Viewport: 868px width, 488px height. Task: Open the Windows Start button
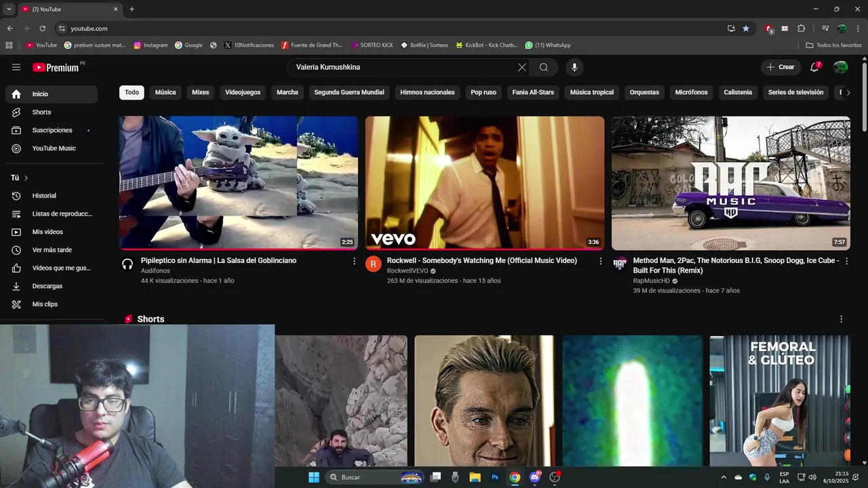[314, 477]
